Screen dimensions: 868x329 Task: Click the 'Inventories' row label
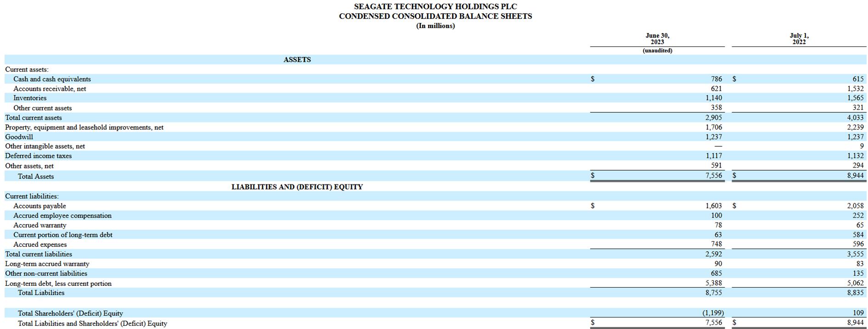click(30, 98)
